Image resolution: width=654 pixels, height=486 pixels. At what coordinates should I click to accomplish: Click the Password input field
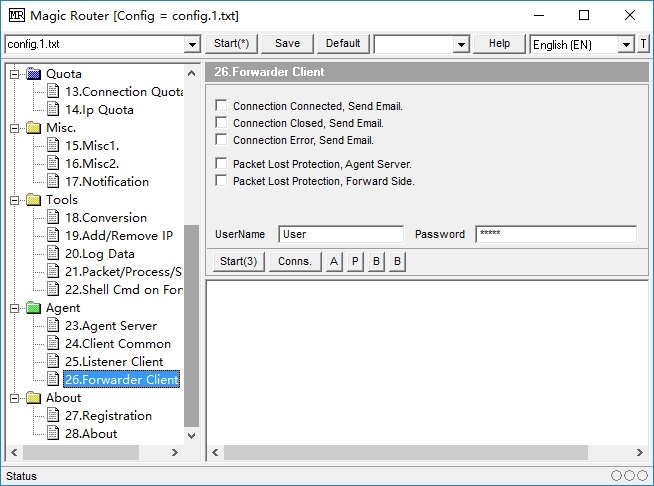click(x=556, y=234)
